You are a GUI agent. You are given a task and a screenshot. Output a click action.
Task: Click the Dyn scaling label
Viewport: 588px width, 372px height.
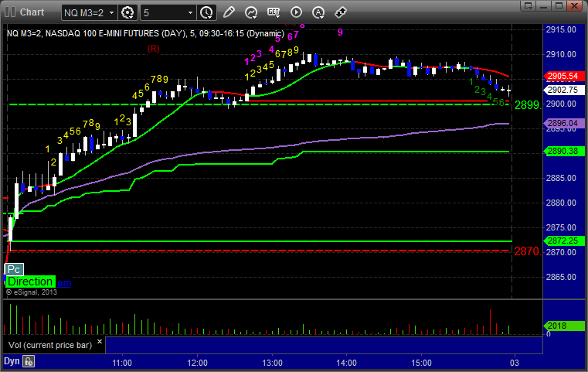tap(12, 361)
